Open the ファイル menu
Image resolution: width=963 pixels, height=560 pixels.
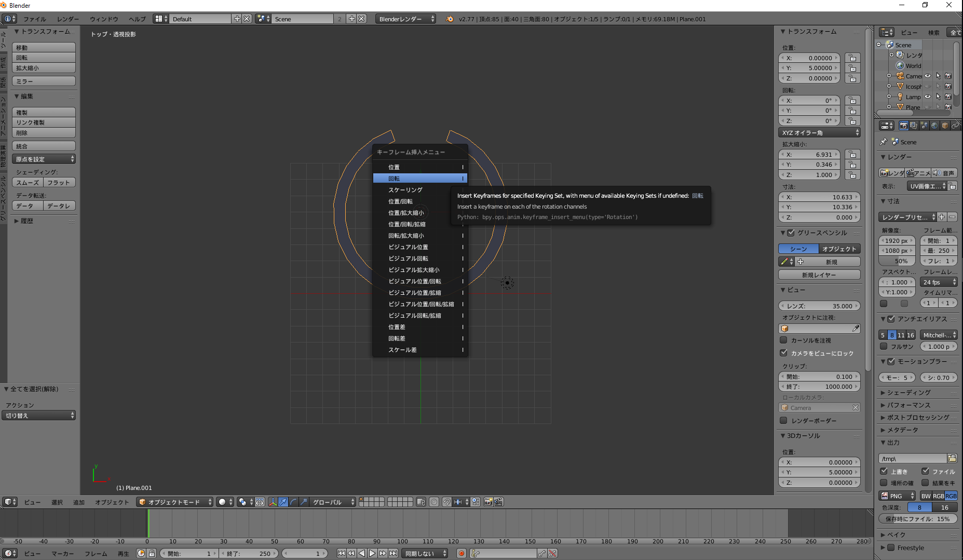click(35, 19)
